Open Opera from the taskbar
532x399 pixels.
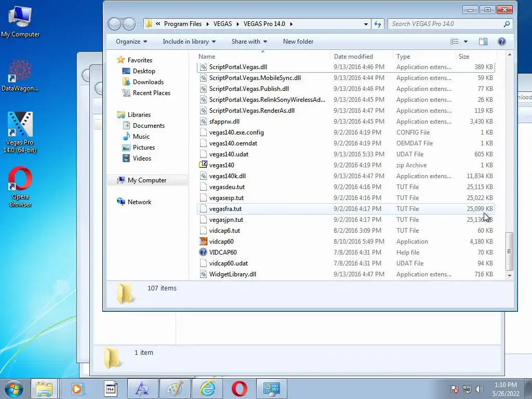(x=239, y=389)
